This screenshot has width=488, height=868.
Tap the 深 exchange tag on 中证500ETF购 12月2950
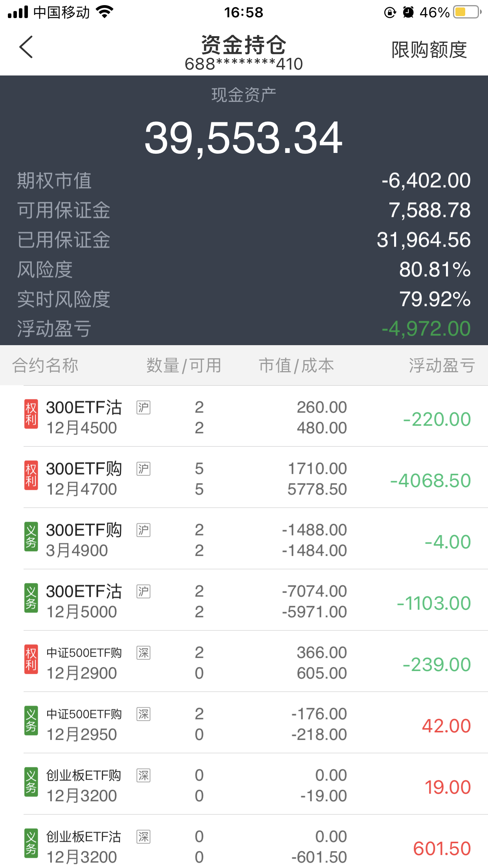click(143, 714)
